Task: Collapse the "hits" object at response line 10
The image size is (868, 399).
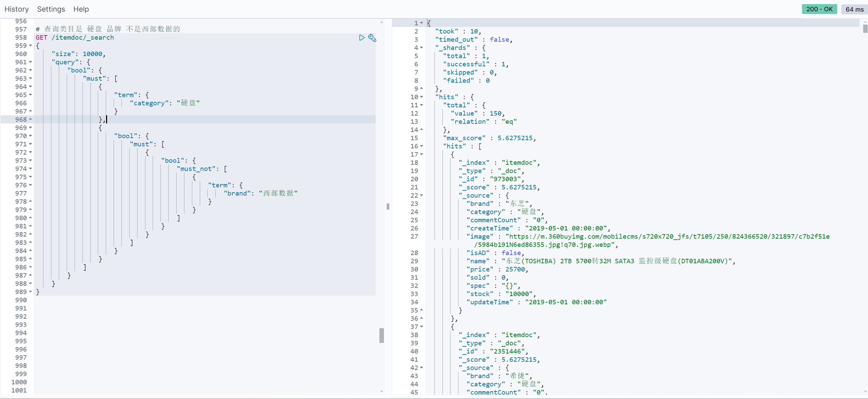Action: (422, 97)
